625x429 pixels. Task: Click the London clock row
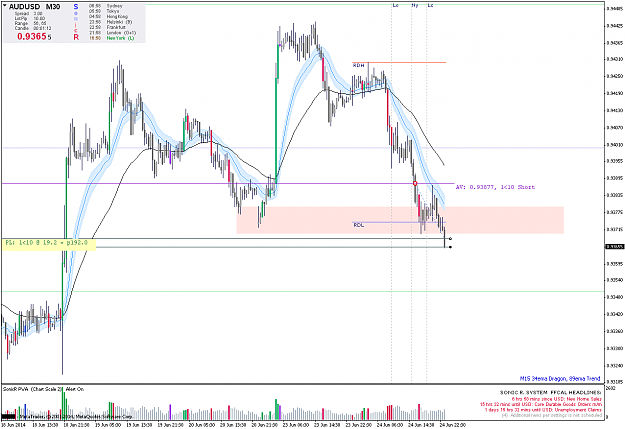pos(112,33)
